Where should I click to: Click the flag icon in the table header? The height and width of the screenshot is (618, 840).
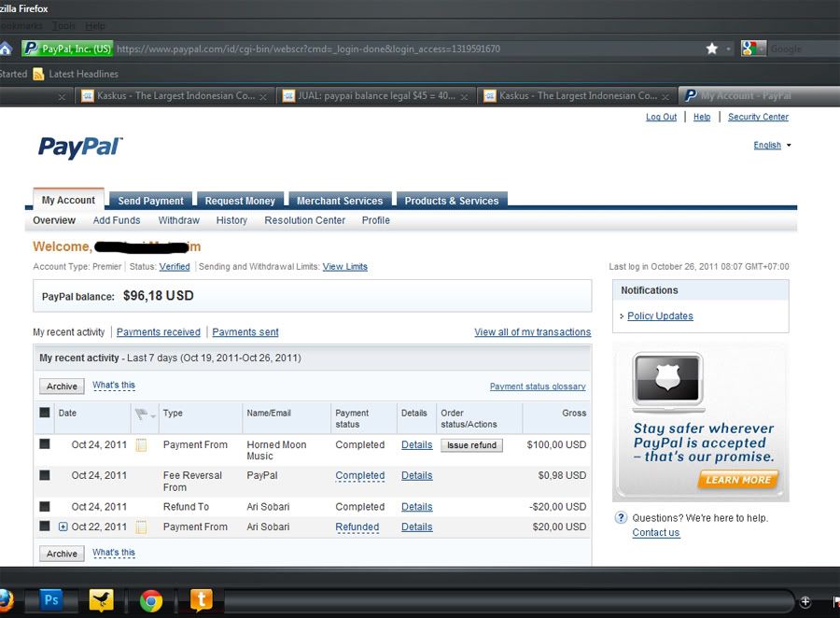pos(142,414)
